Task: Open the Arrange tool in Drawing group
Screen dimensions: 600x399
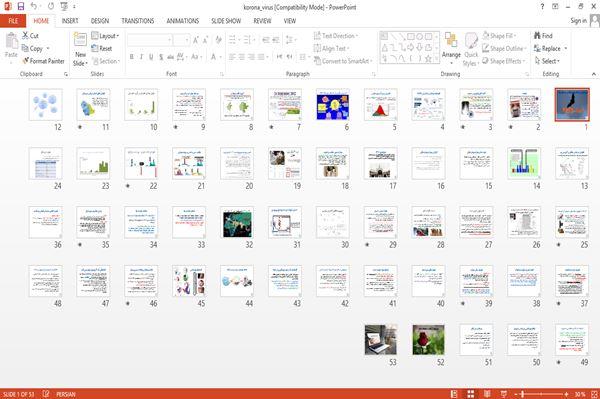Action: [451, 47]
